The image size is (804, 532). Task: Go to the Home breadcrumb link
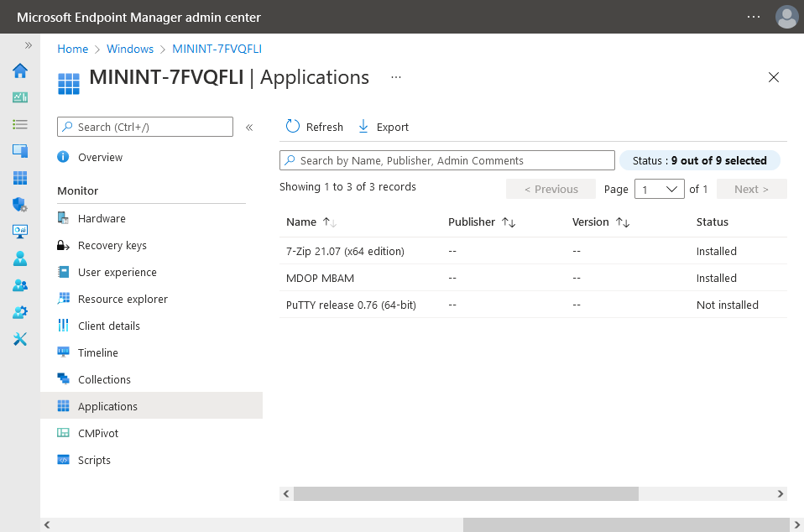tap(73, 49)
